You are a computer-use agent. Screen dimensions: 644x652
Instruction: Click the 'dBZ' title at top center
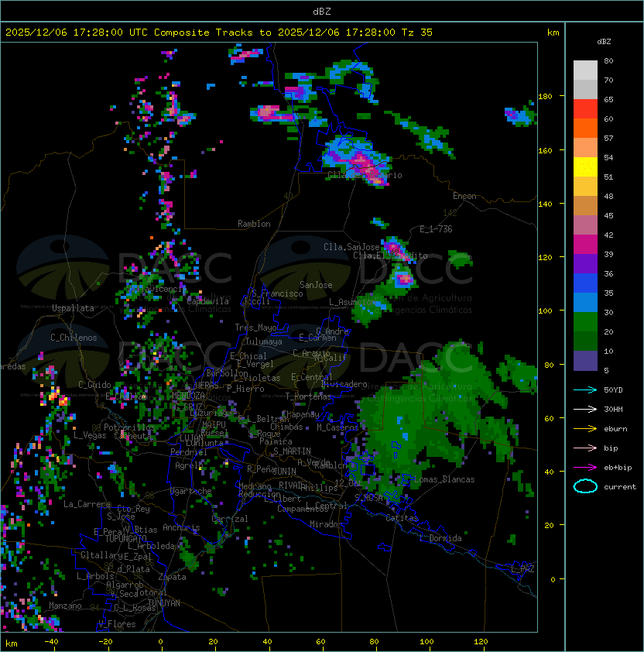pos(322,12)
